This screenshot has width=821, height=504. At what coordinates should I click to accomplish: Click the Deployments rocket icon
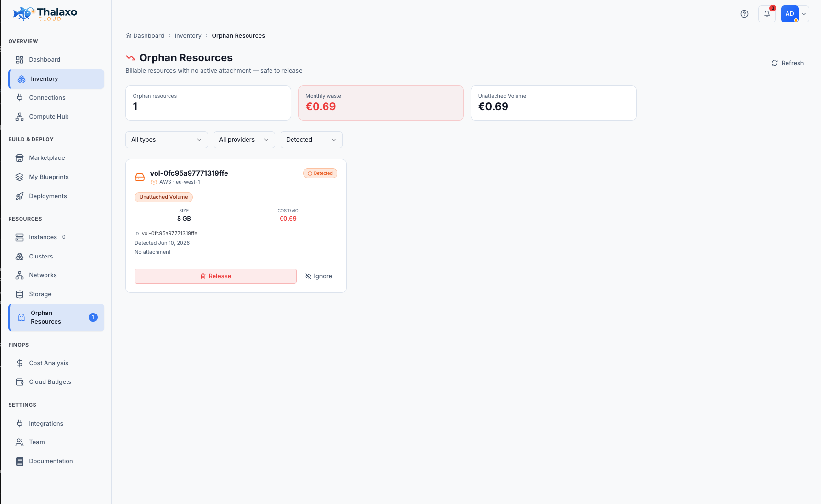click(20, 196)
